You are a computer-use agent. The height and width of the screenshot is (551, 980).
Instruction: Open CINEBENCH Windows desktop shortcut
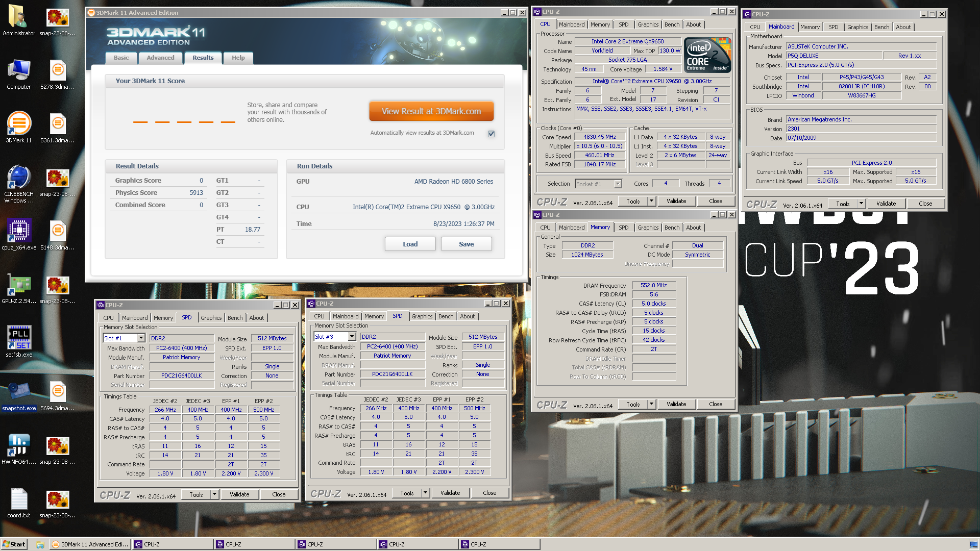tap(19, 184)
